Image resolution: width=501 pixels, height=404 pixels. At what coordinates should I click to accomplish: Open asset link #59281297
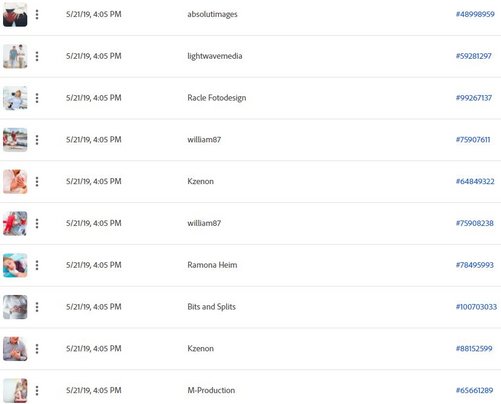click(474, 56)
